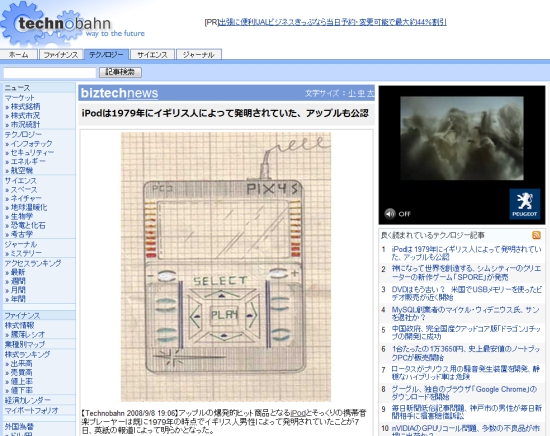Open ranked article 4 about MySQL創業者
The height and width of the screenshot is (436, 550).
tap(465, 313)
